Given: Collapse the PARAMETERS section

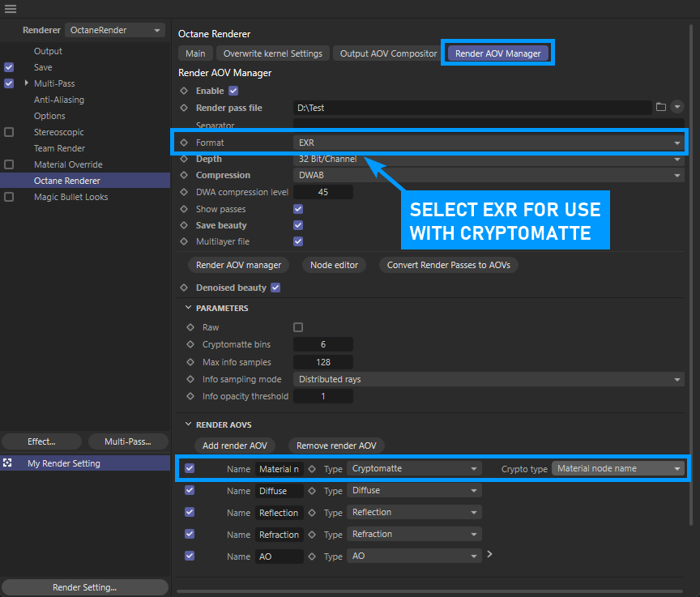Looking at the screenshot, I should tap(189, 308).
